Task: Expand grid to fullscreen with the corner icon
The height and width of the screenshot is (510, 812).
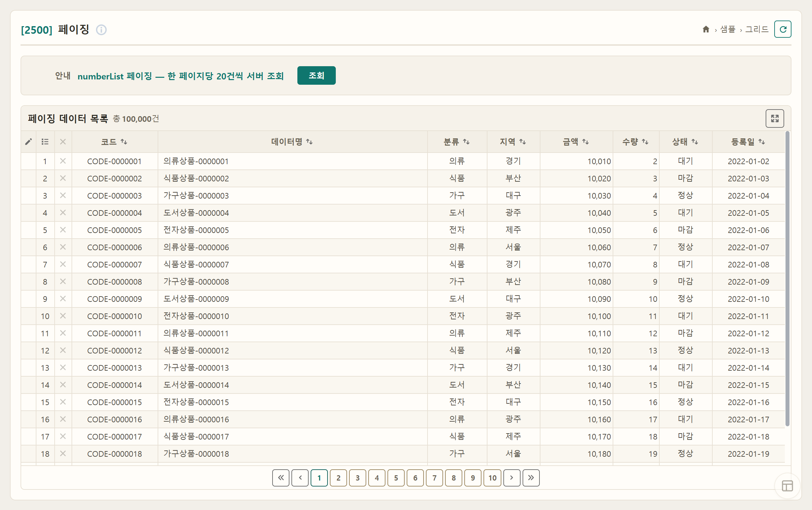Action: (775, 118)
